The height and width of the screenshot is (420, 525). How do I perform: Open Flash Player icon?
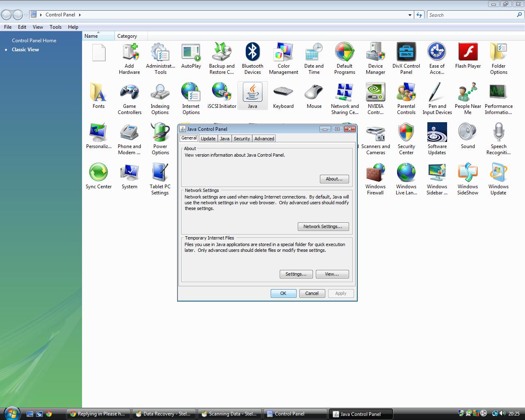point(468,56)
